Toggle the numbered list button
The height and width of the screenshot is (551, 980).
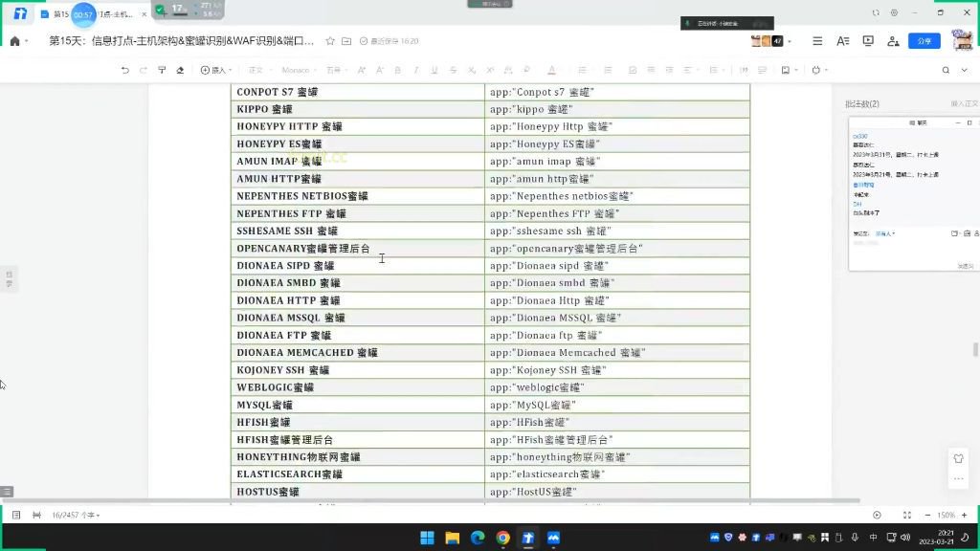(x=608, y=70)
